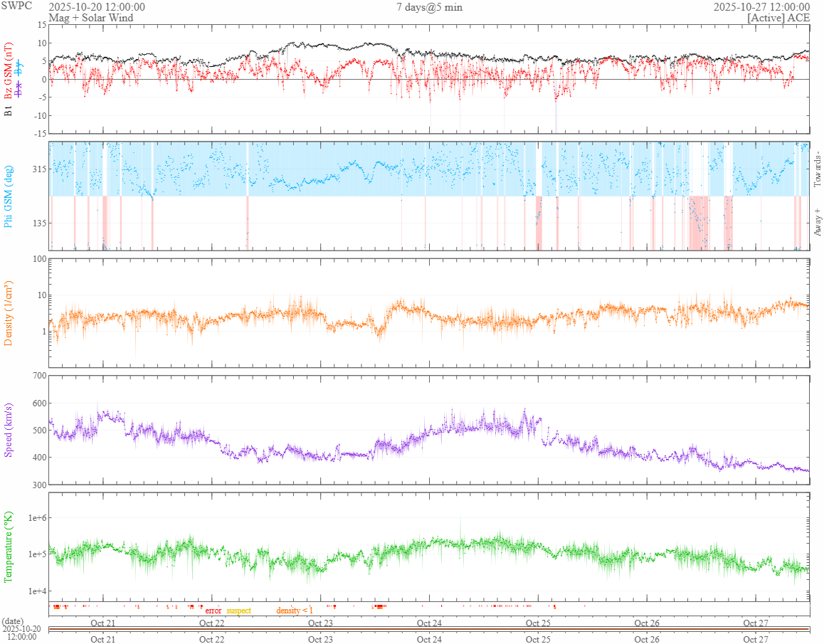Click the start date 2025-10-20 12:00:00 header
The height and width of the screenshot is (644, 824).
click(97, 7)
